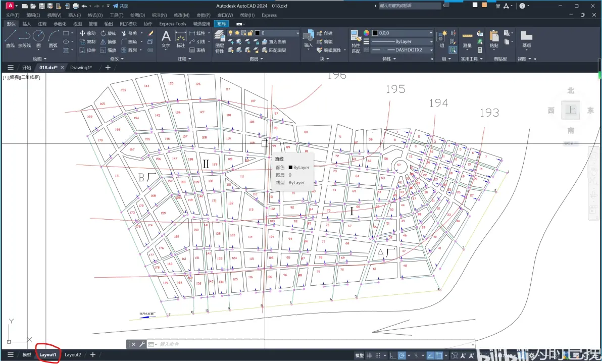Image resolution: width=602 pixels, height=364 pixels.
Task: Select the Arc (圆弧) tool
Action: point(53,39)
